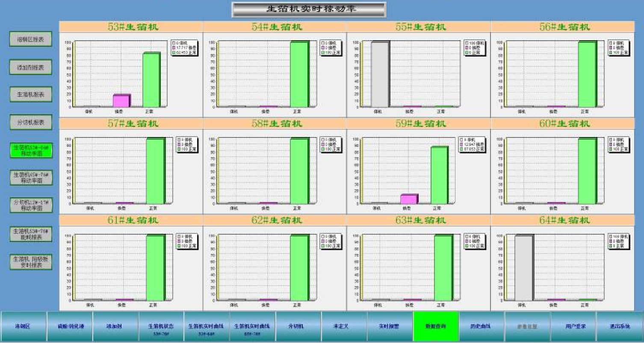The height and width of the screenshot is (343, 644).
Task: Click the 58#生箔机 chart header
Action: (275, 123)
